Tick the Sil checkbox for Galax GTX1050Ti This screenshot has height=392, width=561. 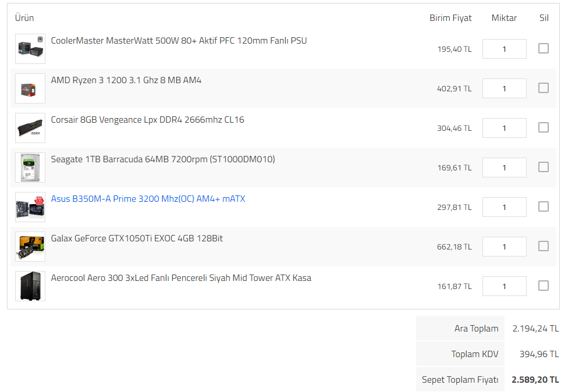click(544, 246)
